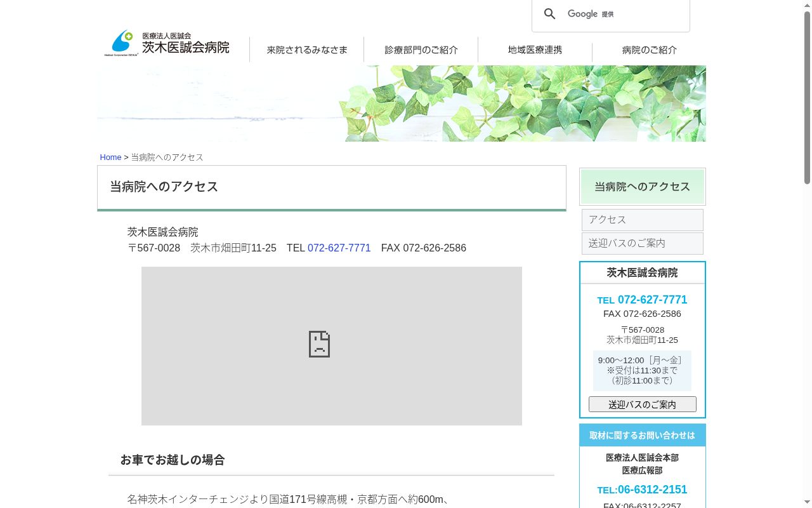Click the ※受付は11:30まで note
Image resolution: width=812 pixels, height=508 pixels.
pyautogui.click(x=642, y=370)
